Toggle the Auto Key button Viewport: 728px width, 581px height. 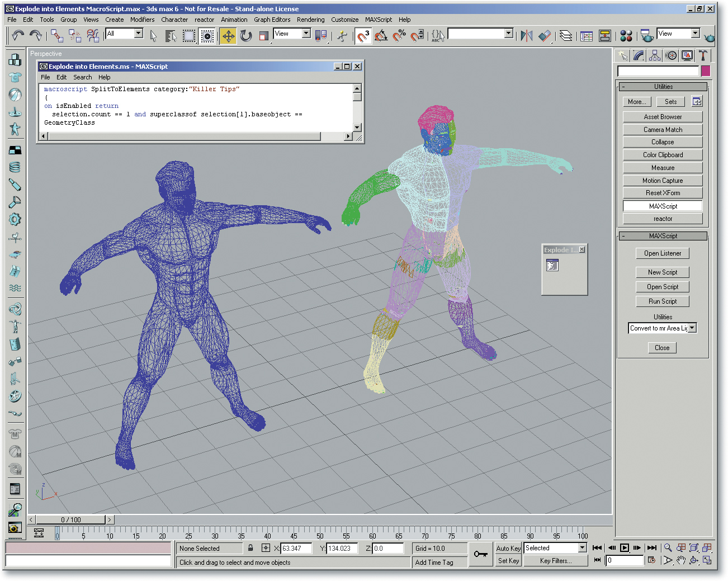tap(508, 549)
